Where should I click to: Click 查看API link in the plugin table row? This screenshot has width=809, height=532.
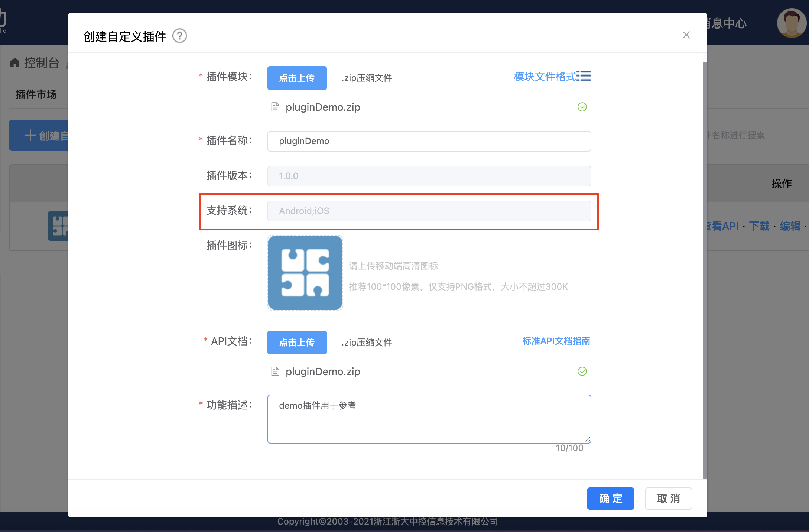coord(723,226)
